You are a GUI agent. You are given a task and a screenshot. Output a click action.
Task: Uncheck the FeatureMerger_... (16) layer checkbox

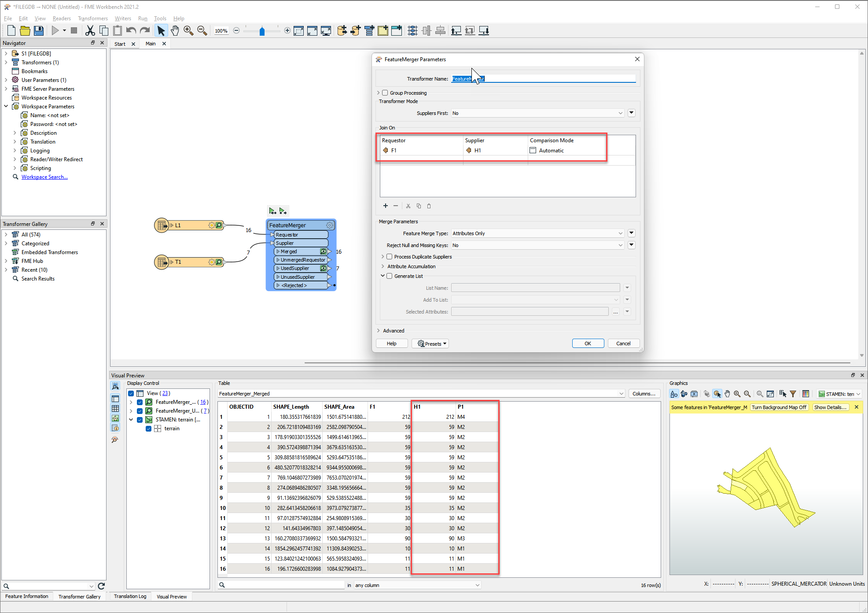tap(140, 402)
